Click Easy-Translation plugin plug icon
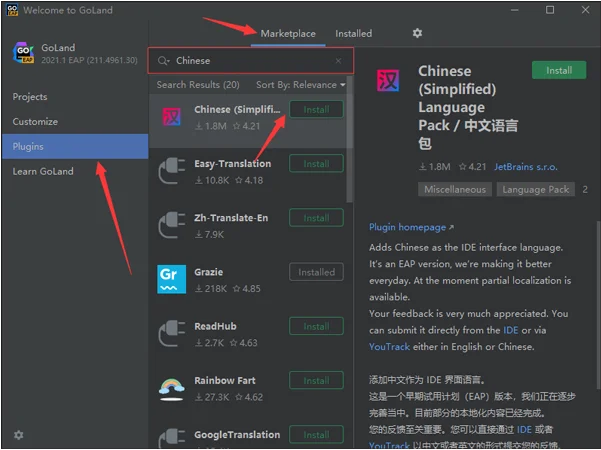This screenshot has height=450, width=601. [171, 171]
